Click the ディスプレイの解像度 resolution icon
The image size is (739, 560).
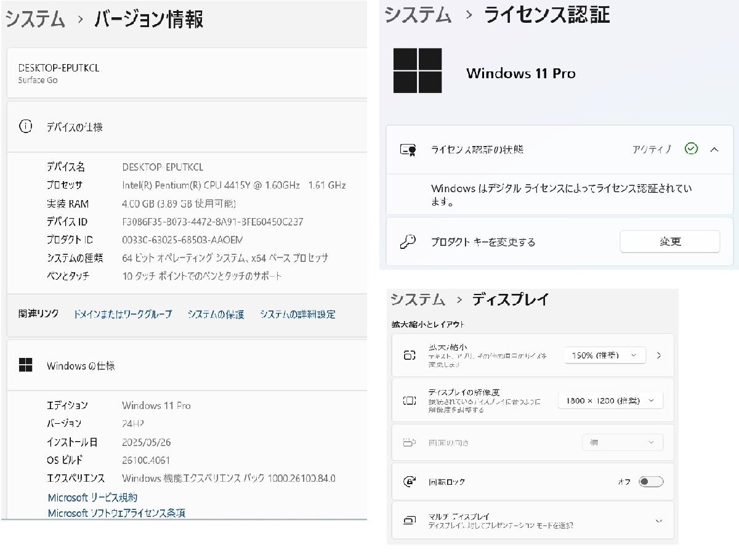(x=411, y=400)
